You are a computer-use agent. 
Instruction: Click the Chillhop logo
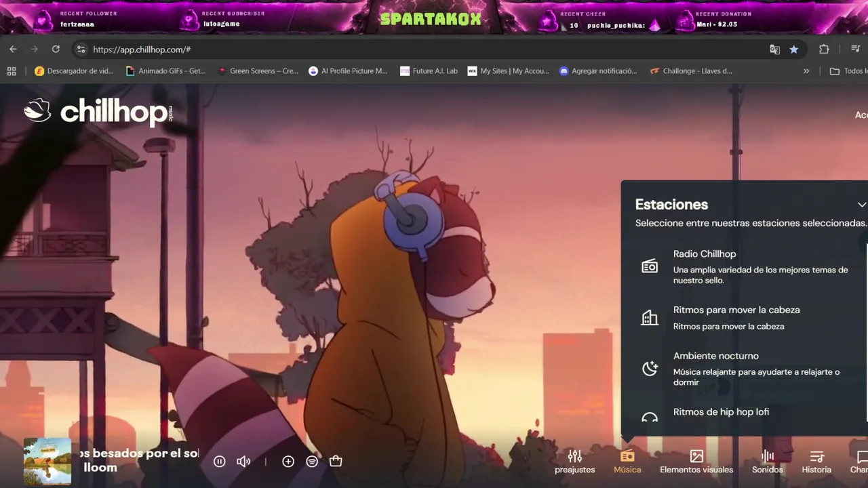click(x=99, y=112)
